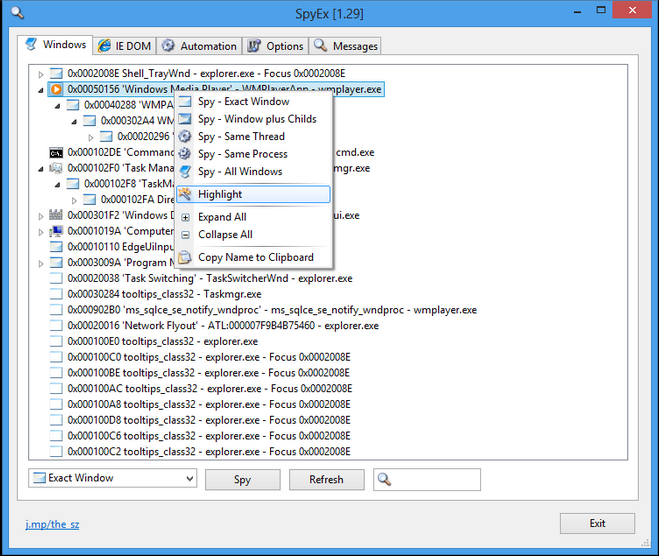The width and height of the screenshot is (659, 556).
Task: Click the Task Switching row icon
Action: [x=56, y=278]
